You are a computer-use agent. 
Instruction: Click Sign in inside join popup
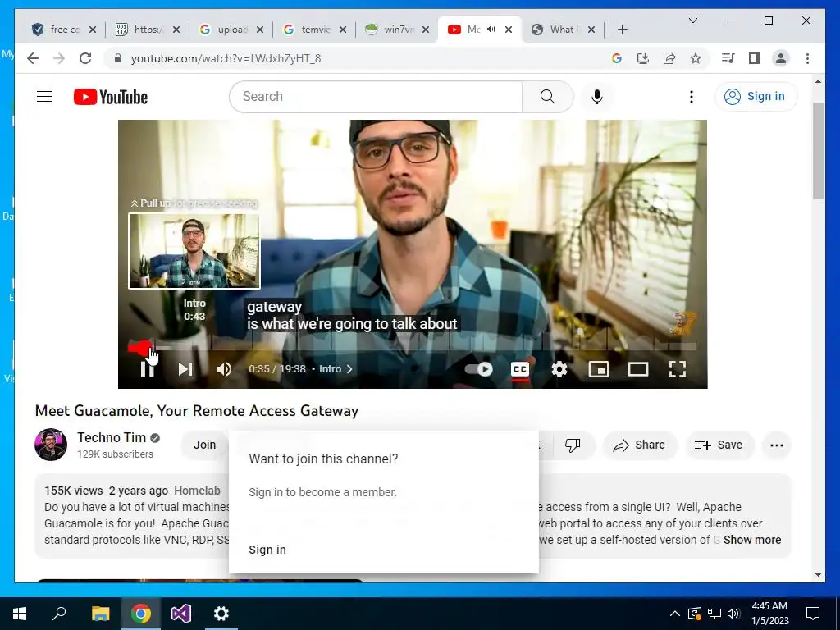pyautogui.click(x=267, y=550)
